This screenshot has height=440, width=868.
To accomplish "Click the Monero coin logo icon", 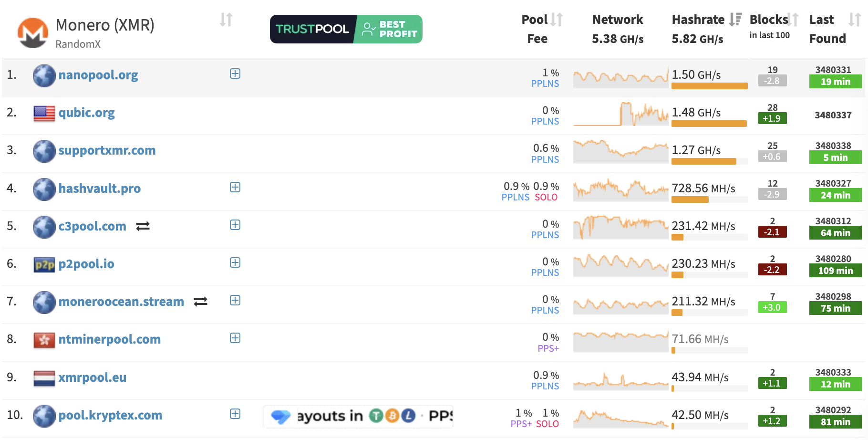I will click(x=32, y=32).
